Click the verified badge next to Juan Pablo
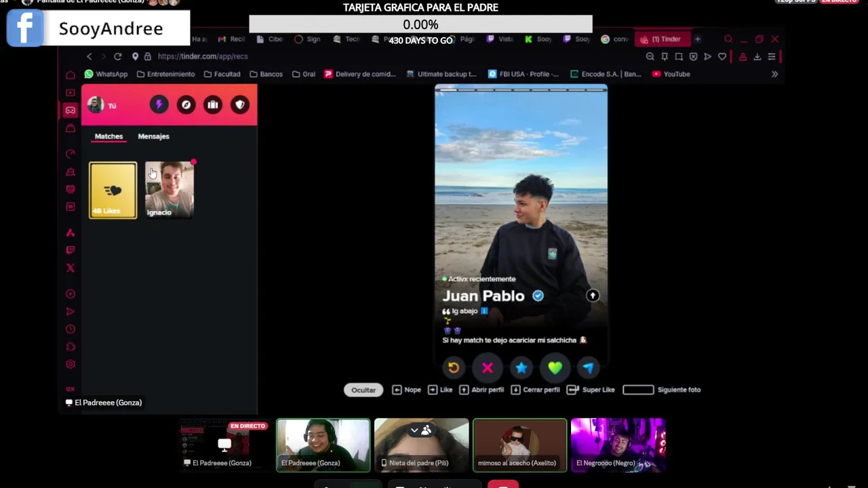Viewport: 868px width, 488px height. [538, 296]
